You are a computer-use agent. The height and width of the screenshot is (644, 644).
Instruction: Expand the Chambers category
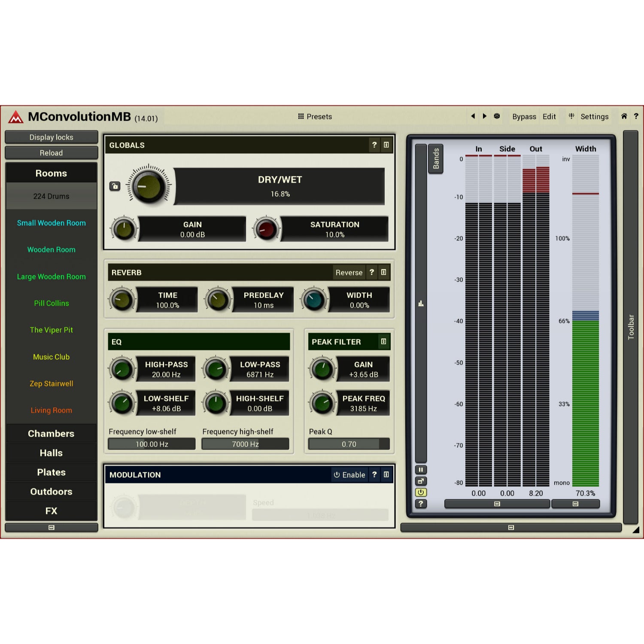coord(51,434)
